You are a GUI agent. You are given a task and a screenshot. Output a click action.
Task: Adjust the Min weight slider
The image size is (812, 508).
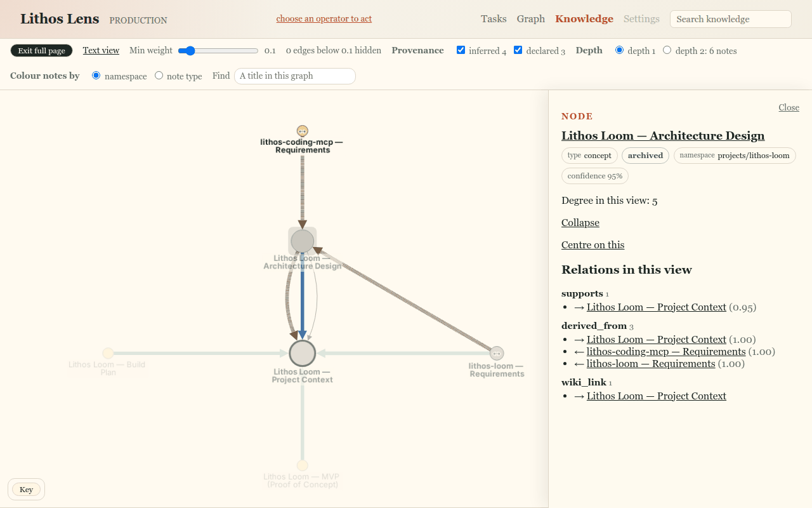[218, 51]
